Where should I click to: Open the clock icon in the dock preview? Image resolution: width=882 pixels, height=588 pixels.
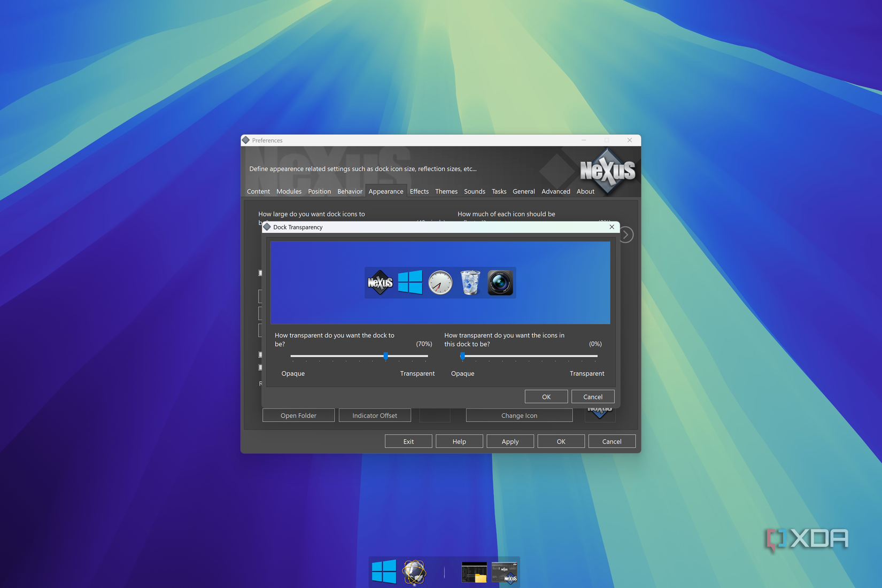[439, 282]
